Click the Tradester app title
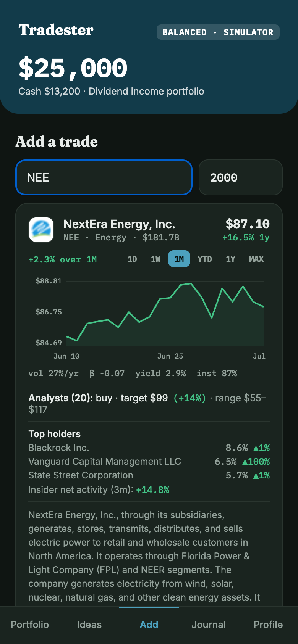The image size is (298, 644). pyautogui.click(x=56, y=30)
